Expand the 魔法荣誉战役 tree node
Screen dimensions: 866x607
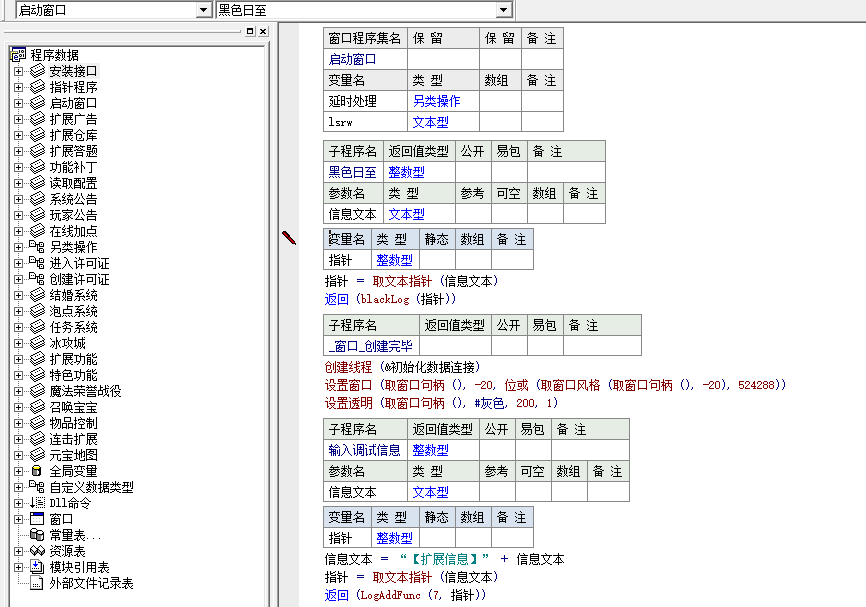18,391
